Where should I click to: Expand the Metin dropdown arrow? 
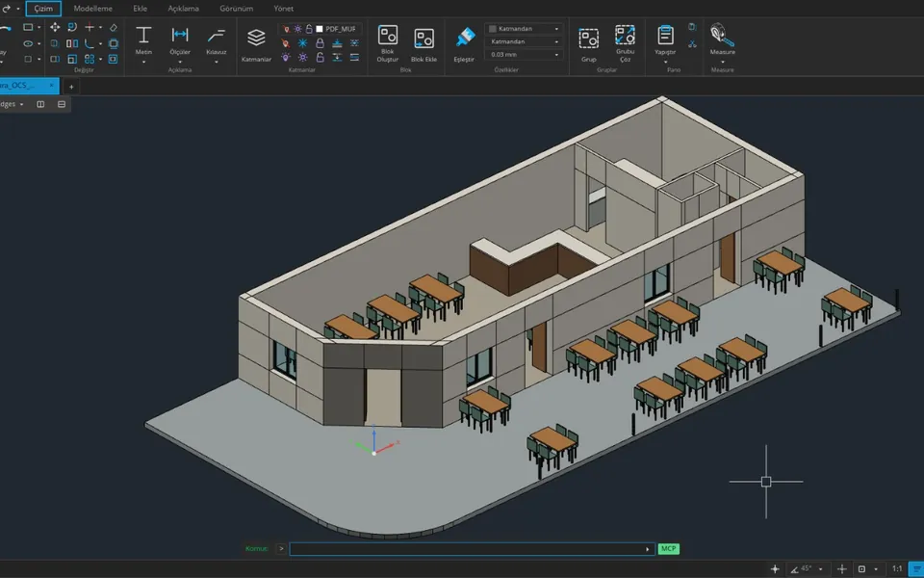[143, 62]
